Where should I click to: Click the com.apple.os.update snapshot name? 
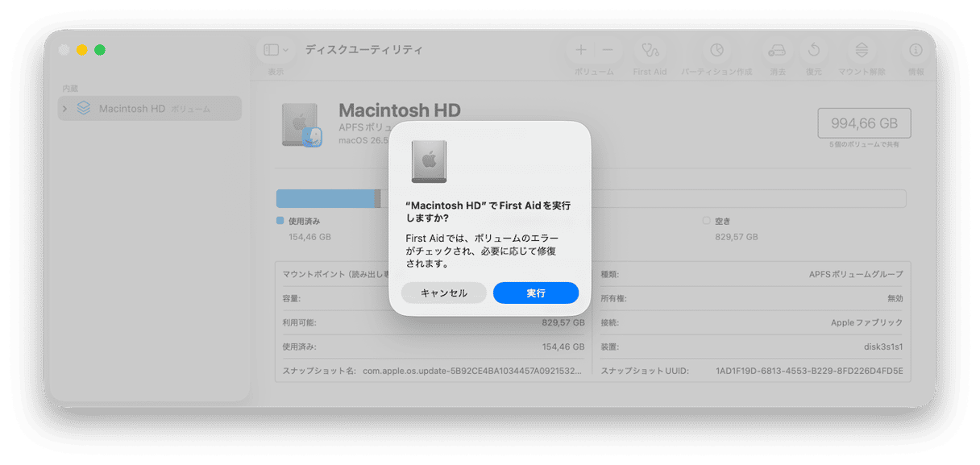click(472, 371)
